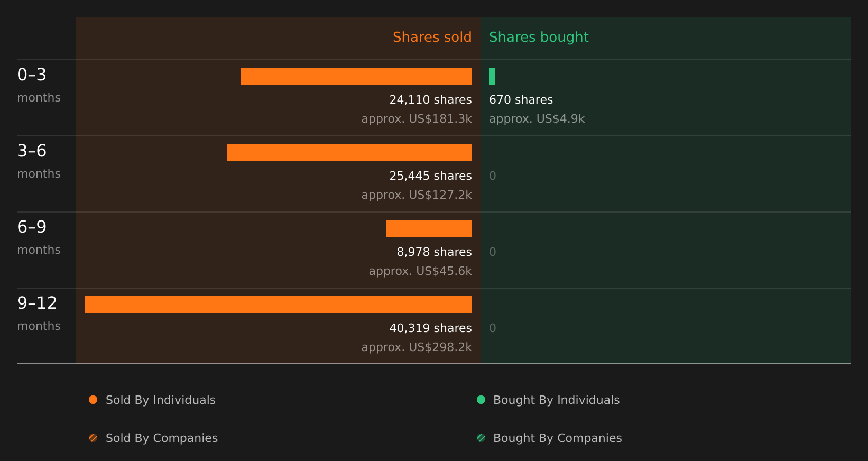
Task: Click the approx. US$127.2k amount
Action: coord(417,195)
